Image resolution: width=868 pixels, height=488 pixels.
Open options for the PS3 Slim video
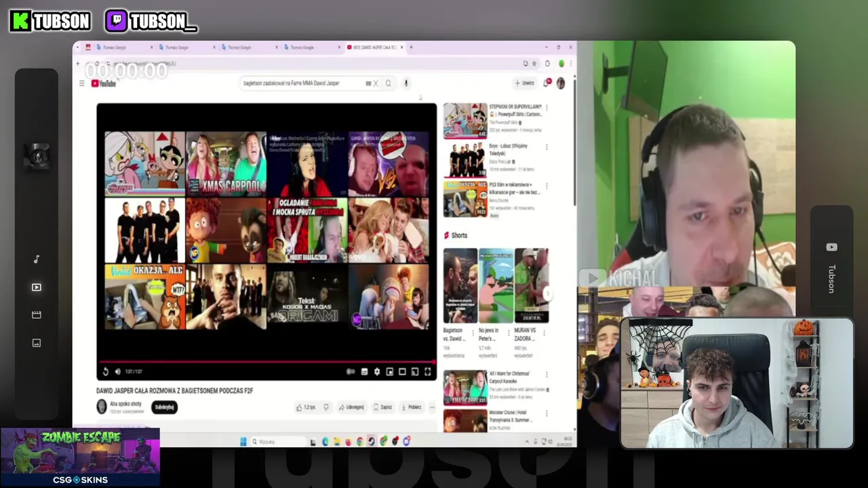click(547, 185)
